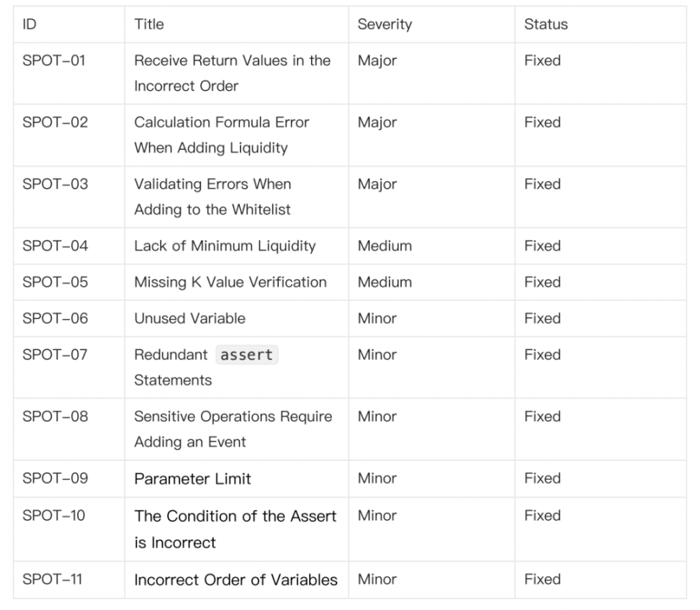The height and width of the screenshot is (610, 700).
Task: Select the 'Unused Variable' title cell
Action: [x=189, y=318]
